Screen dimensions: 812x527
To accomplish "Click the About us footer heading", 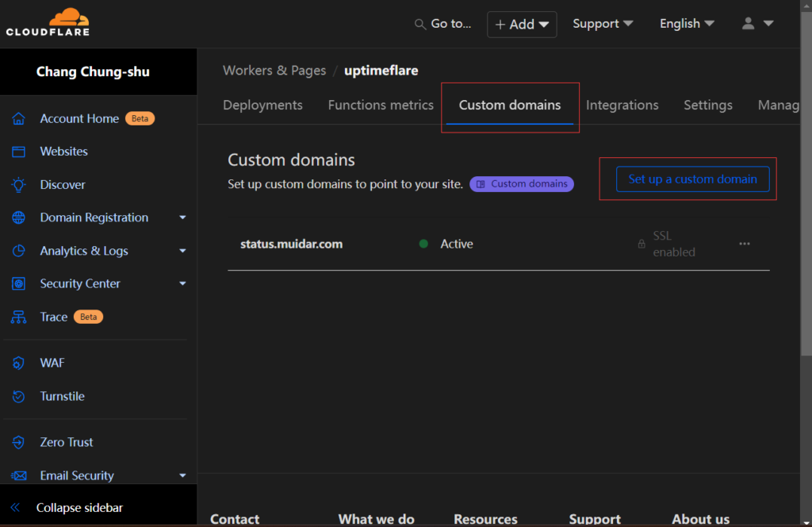I will 701,519.
